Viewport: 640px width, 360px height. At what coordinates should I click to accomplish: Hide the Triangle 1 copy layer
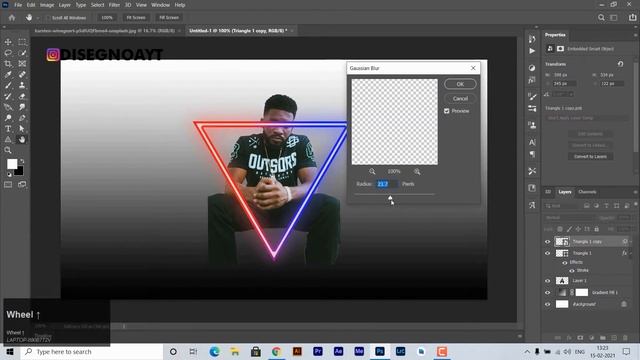[548, 242]
